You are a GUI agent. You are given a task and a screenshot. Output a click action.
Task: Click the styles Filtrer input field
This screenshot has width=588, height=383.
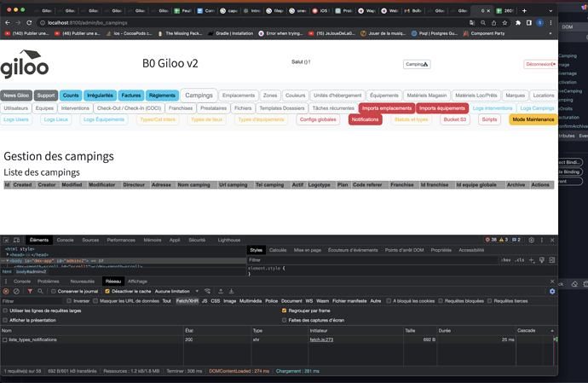coord(372,260)
